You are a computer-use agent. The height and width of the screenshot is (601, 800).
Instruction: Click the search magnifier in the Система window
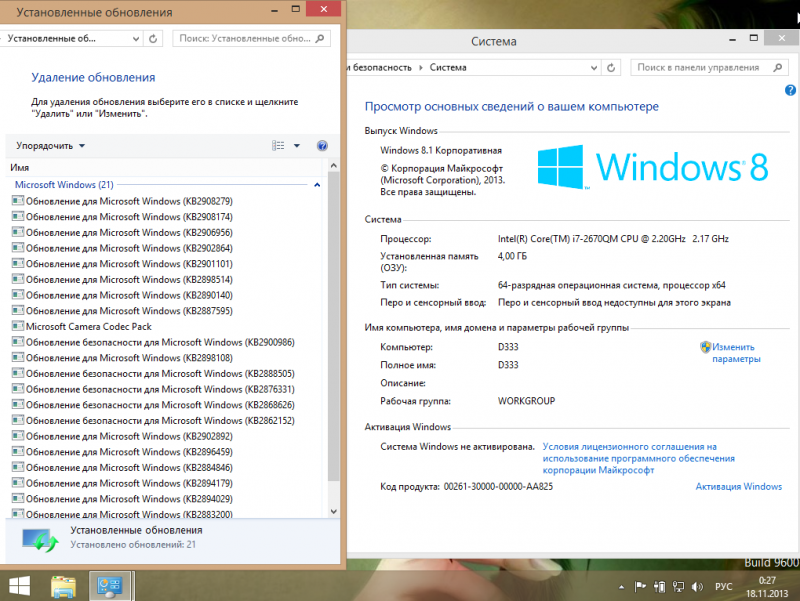[x=778, y=67]
